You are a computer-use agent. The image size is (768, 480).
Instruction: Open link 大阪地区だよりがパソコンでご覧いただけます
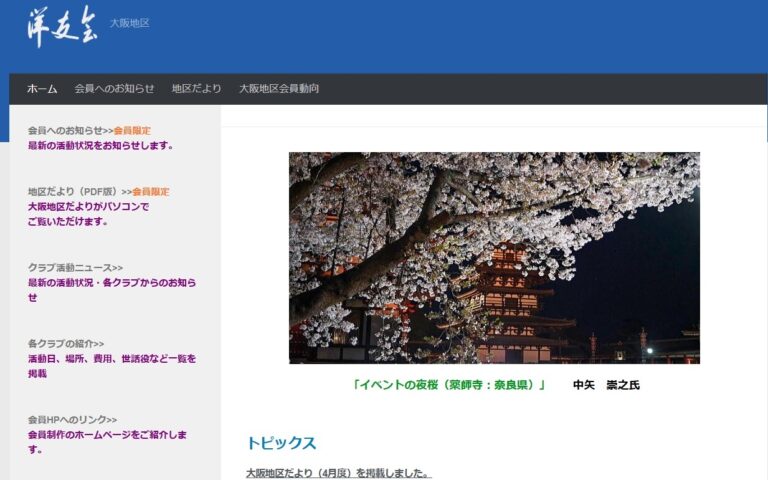[88, 214]
